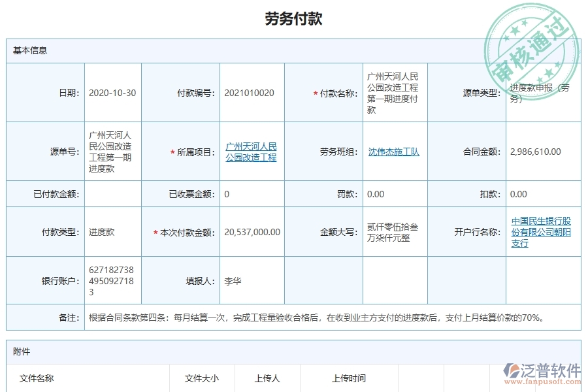
Task: Click the 泛普软件 company logo icon
Action: 510,369
